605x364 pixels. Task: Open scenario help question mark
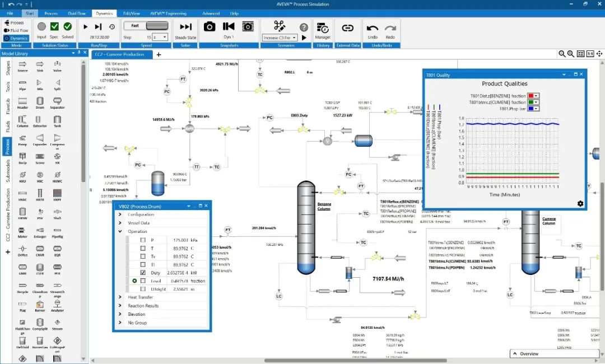304,27
